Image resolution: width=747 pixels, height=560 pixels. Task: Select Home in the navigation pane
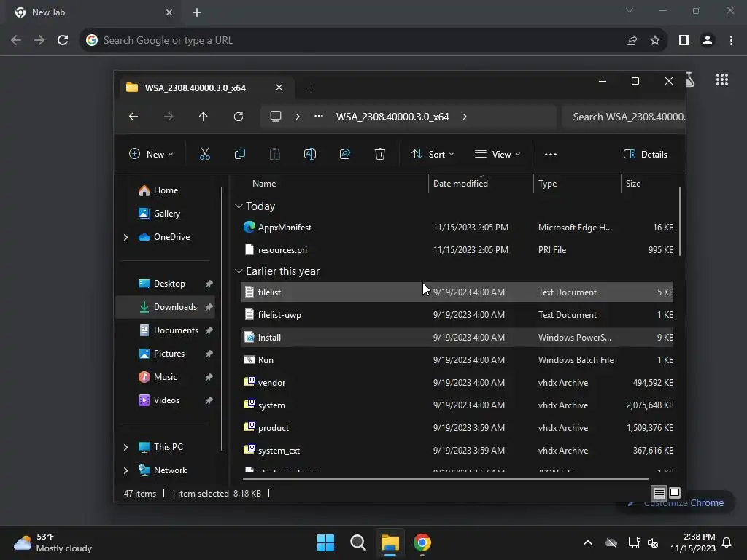click(166, 190)
